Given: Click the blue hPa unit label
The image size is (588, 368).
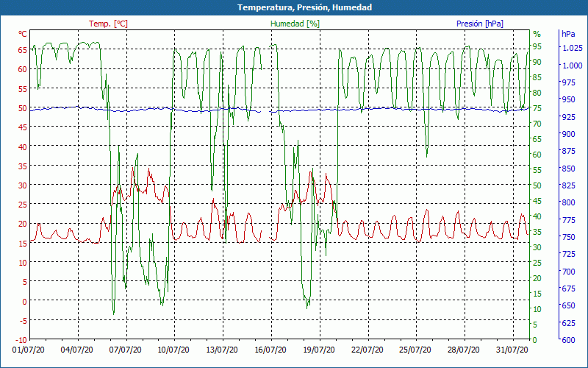Looking at the screenshot, I should coord(568,34).
